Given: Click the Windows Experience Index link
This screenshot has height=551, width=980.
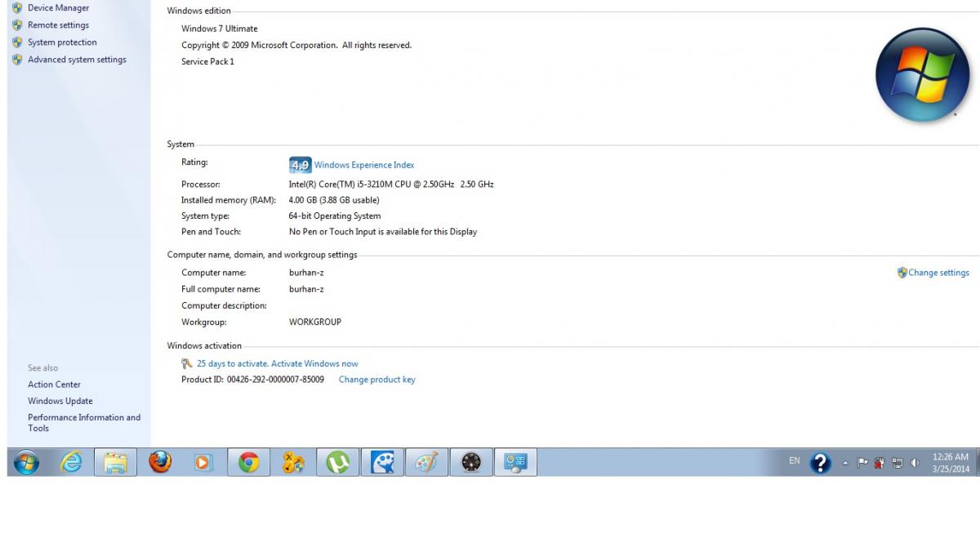Looking at the screenshot, I should click(363, 165).
